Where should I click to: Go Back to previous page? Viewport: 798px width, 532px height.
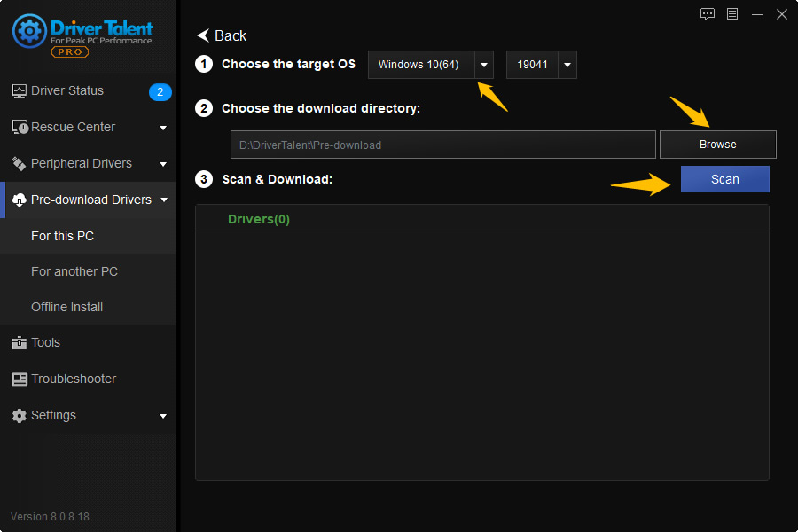pos(222,35)
